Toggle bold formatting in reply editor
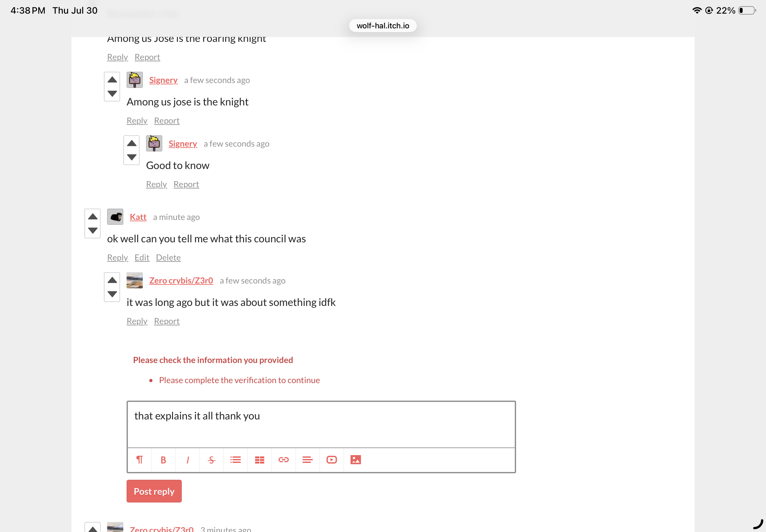This screenshot has width=766, height=532. click(163, 460)
